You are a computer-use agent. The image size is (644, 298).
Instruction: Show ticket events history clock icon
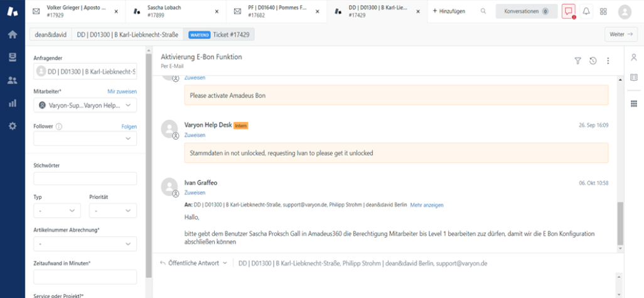[x=593, y=61]
